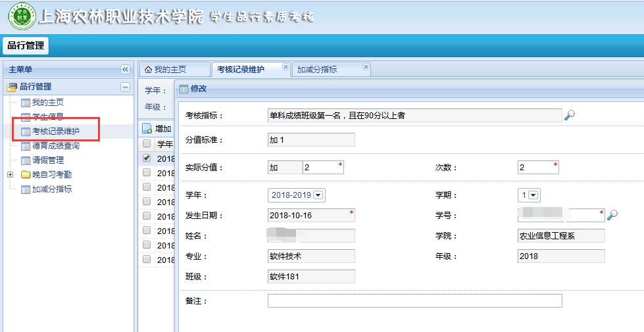
Task: Expand the 晚自习考勤 folder node
Action: [10, 175]
